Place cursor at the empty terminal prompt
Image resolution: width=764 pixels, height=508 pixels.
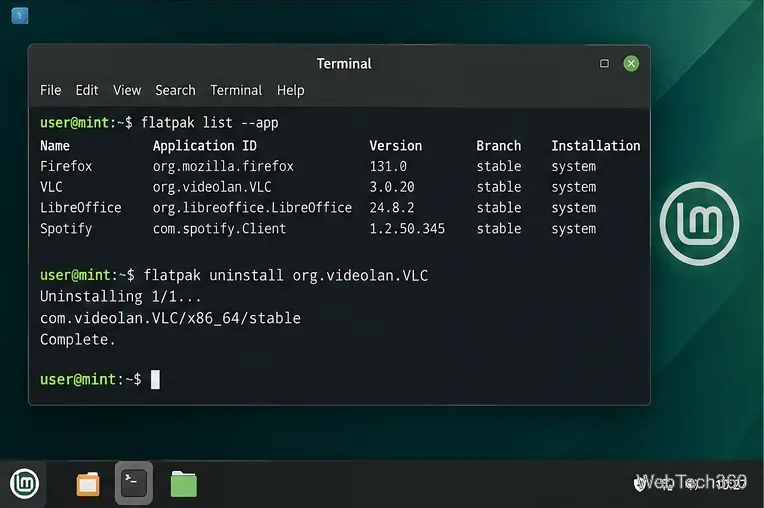coord(155,379)
